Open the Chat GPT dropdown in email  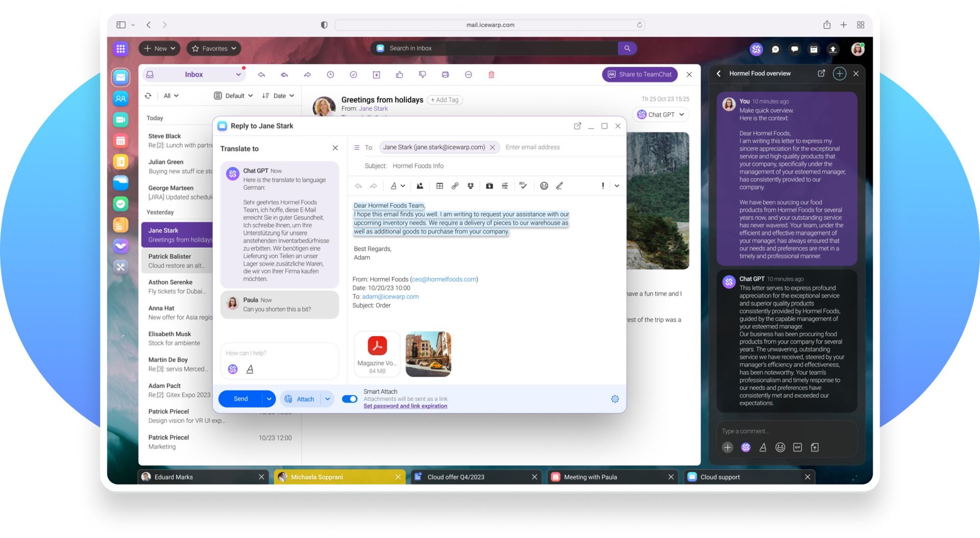[x=661, y=115]
